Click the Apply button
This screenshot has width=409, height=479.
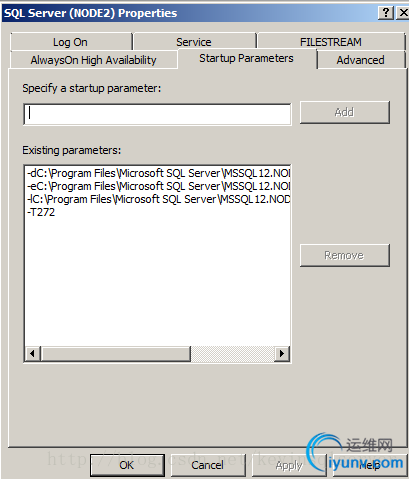pyautogui.click(x=289, y=465)
